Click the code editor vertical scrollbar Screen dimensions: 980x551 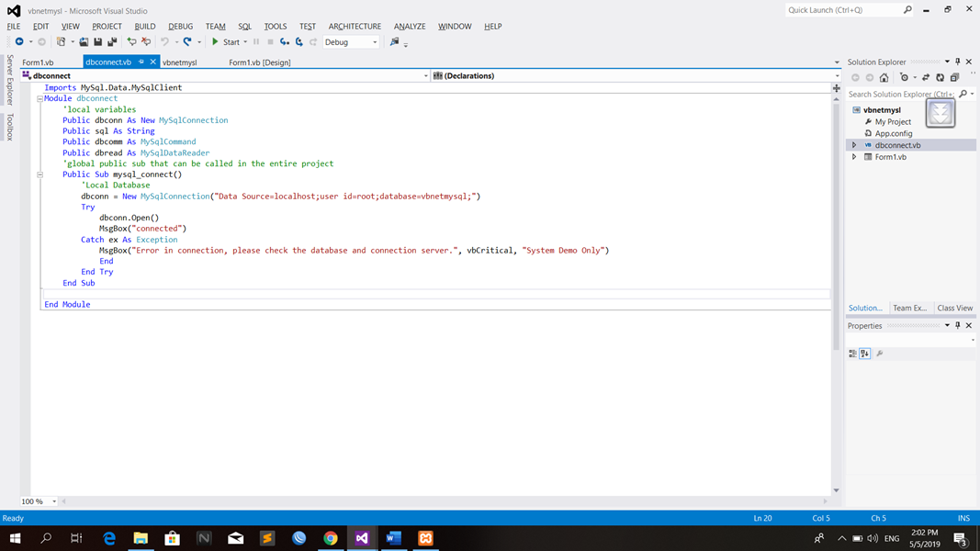pos(836,225)
